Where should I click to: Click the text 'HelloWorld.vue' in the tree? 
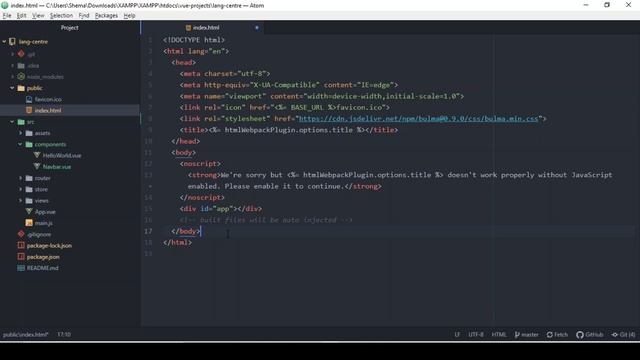click(x=62, y=156)
